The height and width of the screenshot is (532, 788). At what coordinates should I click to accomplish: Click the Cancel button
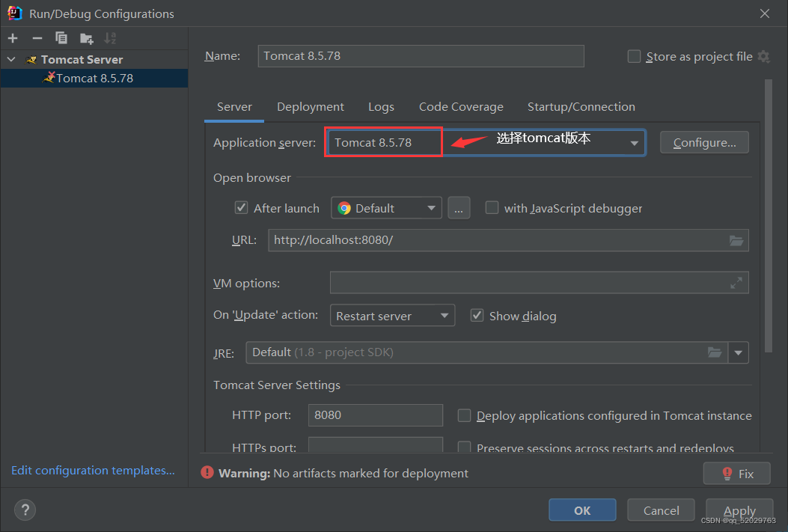[662, 510]
